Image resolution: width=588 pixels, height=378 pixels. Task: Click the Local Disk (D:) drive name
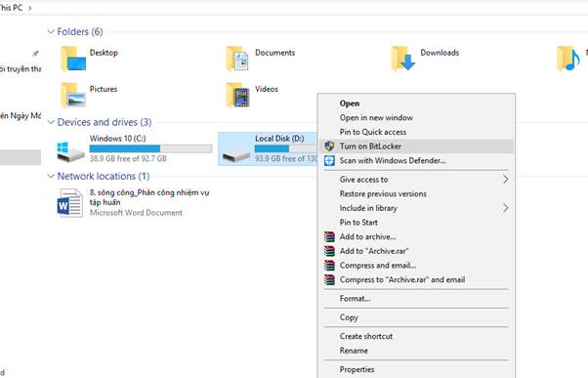coord(279,139)
